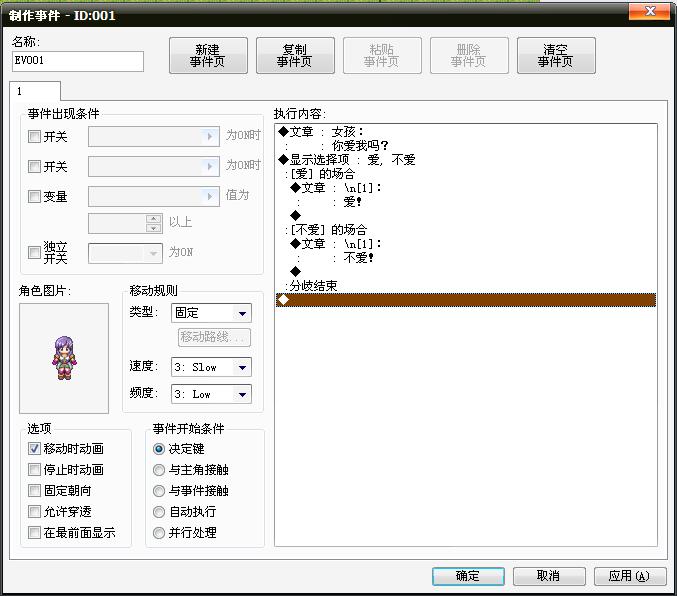Viewport: 677px width, 596px height.
Task: Click the 角色图片 character sprite box
Action: pos(64,358)
